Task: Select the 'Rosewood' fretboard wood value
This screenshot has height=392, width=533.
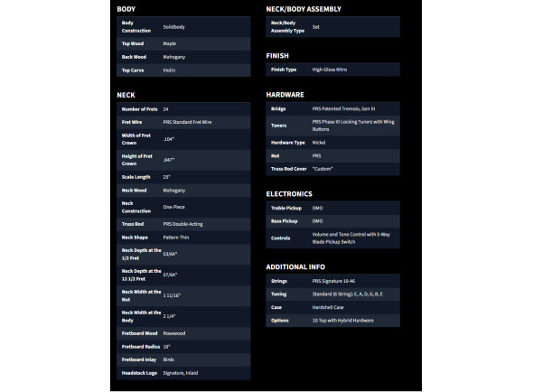Action: (x=174, y=333)
